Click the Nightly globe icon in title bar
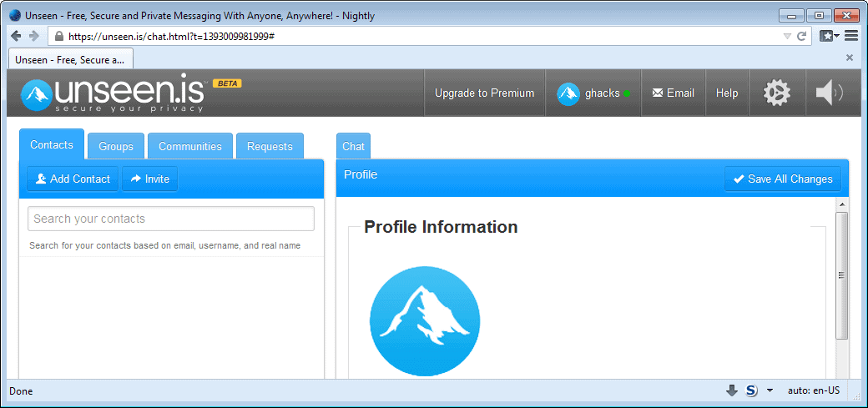This screenshot has width=868, height=408. 16,16
